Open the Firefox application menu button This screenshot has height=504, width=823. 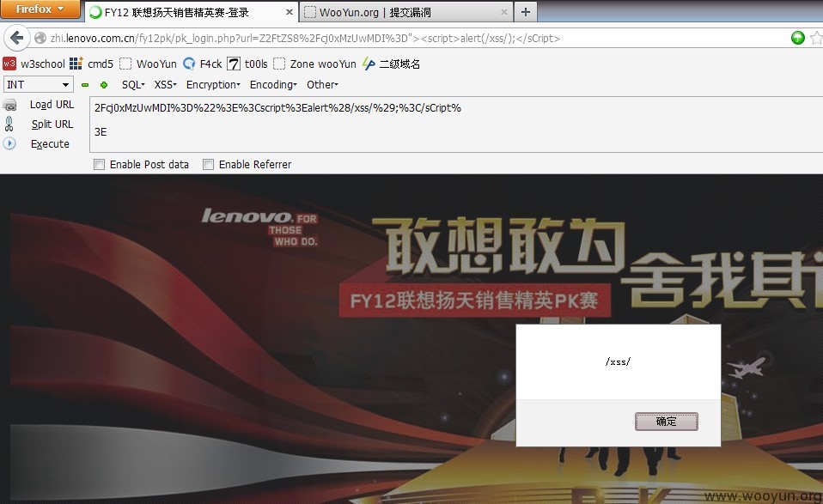(40, 9)
